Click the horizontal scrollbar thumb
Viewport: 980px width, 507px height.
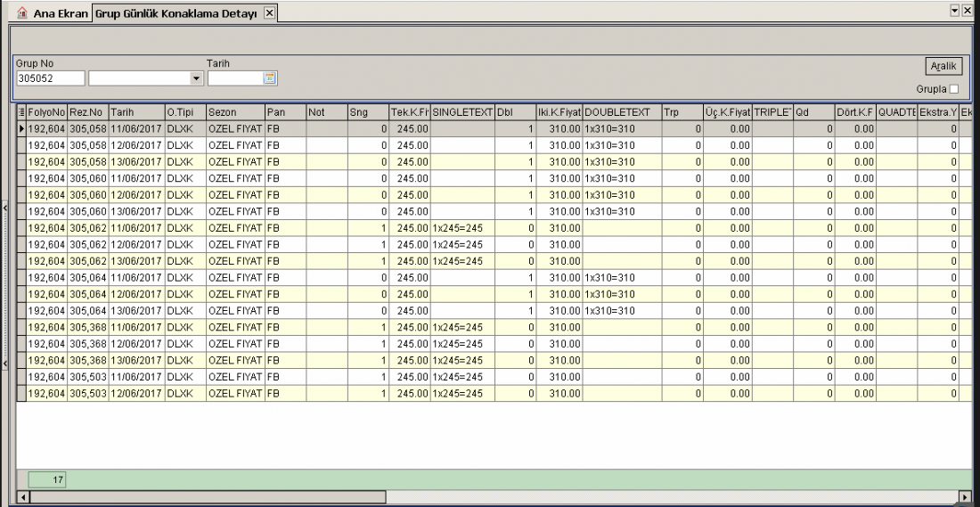point(208,497)
